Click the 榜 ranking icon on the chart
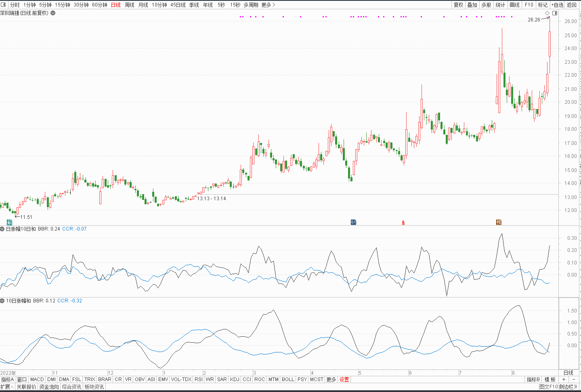 click(x=499, y=222)
